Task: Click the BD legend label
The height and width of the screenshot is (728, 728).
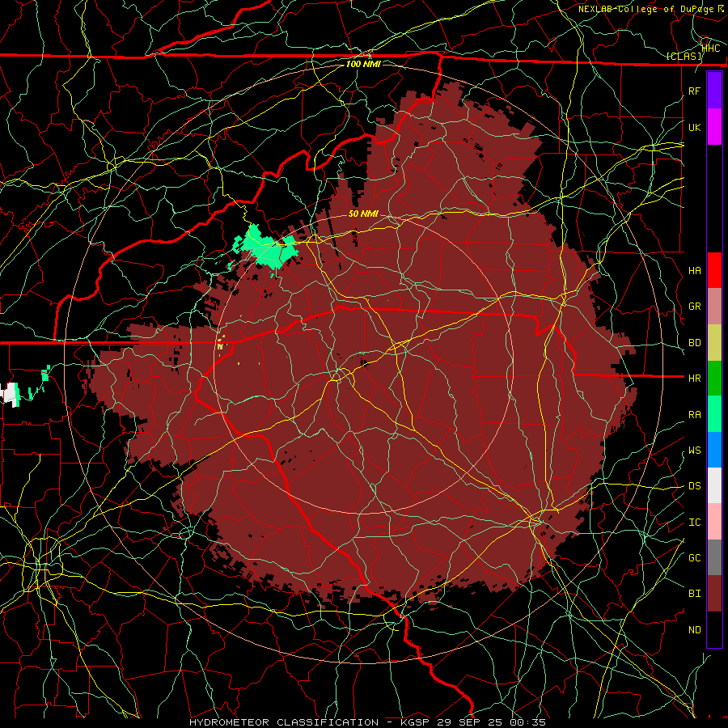Action: point(695,343)
